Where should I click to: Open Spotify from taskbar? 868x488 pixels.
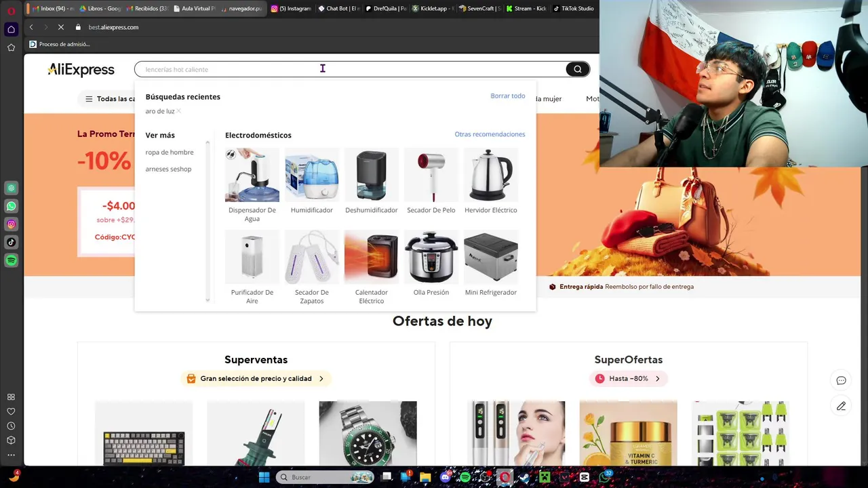(465, 477)
